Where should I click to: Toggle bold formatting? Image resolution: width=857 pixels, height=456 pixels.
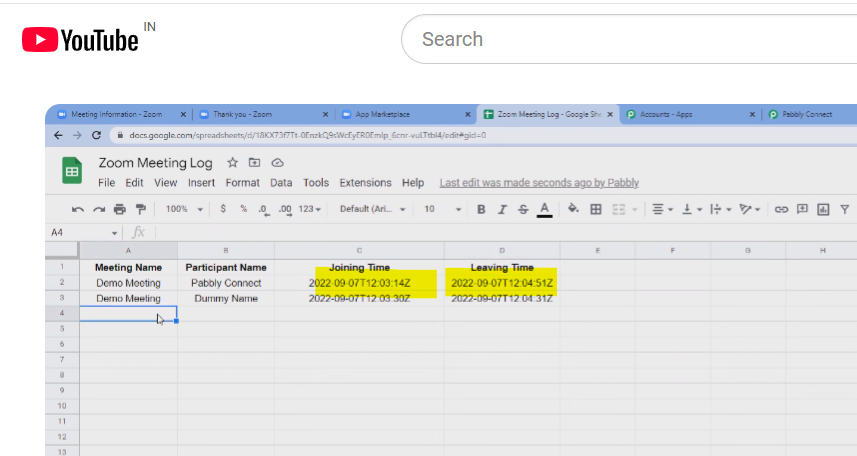(481, 209)
